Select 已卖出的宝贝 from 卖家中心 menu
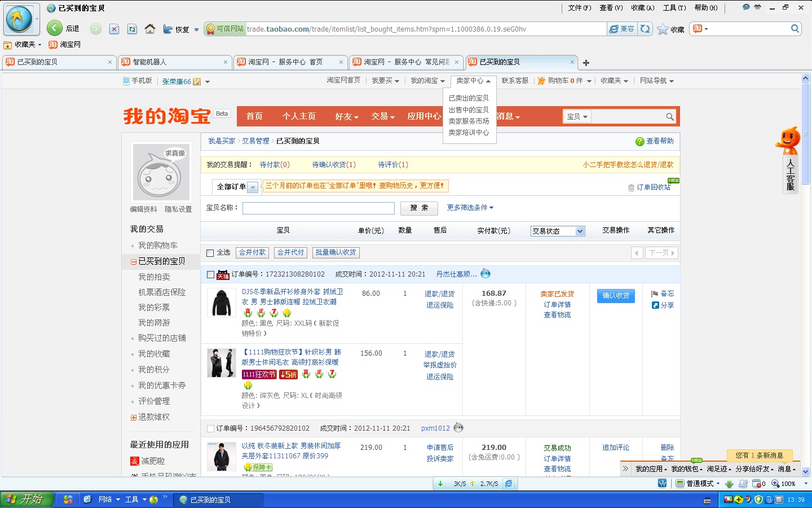Viewport: 812px width, 508px height. [x=469, y=98]
